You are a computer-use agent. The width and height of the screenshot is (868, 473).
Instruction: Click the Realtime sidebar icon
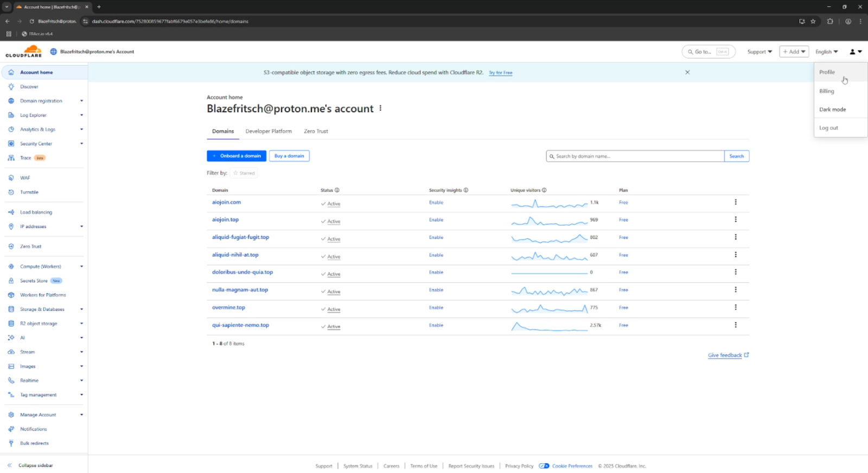click(x=11, y=381)
